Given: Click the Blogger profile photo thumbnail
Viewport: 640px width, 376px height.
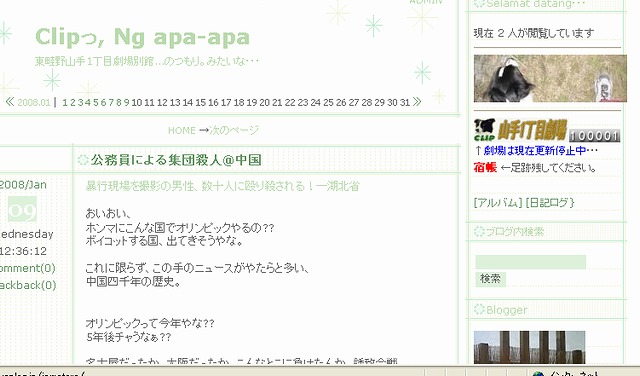Looking at the screenshot, I should tap(529, 347).
